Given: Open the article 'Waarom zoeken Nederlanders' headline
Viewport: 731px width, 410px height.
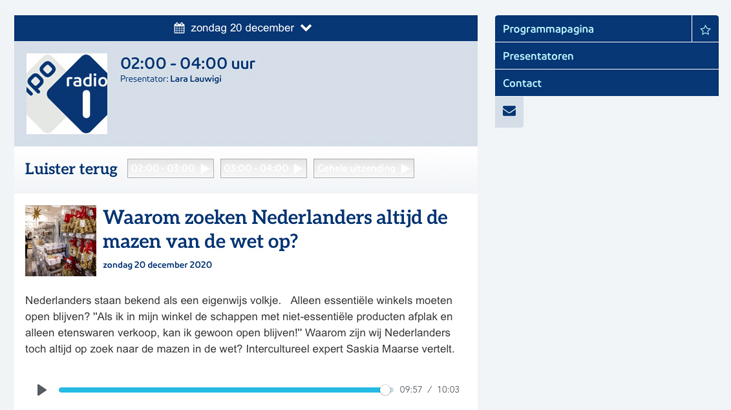Looking at the screenshot, I should click(x=275, y=229).
